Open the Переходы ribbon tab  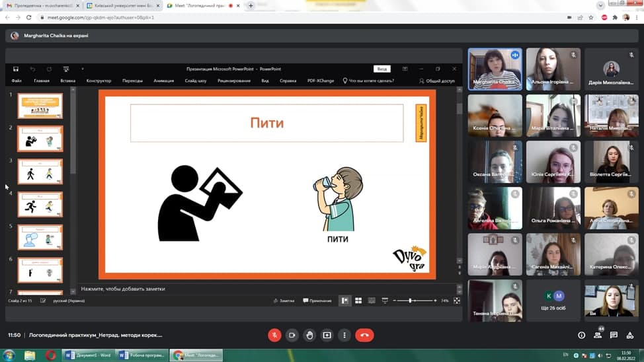click(x=132, y=81)
